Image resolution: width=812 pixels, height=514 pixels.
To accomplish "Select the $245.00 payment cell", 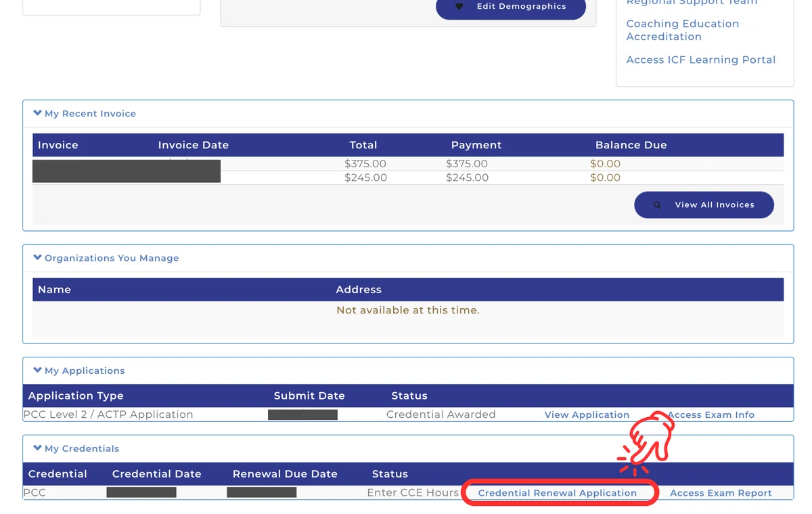I will click(467, 177).
